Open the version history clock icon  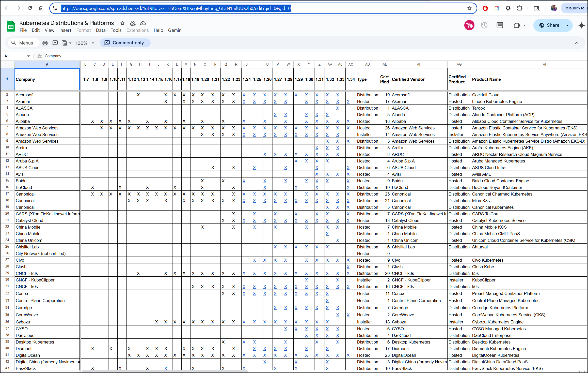click(484, 25)
